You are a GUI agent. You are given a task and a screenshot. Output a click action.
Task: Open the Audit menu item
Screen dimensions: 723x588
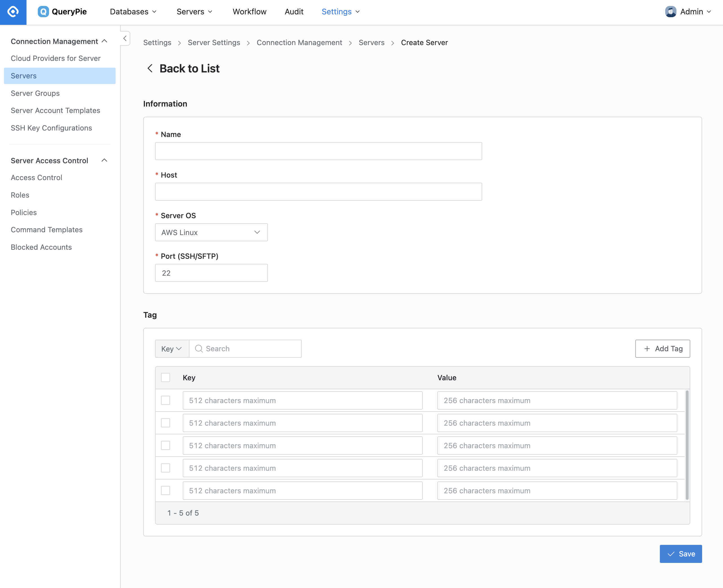(x=294, y=12)
